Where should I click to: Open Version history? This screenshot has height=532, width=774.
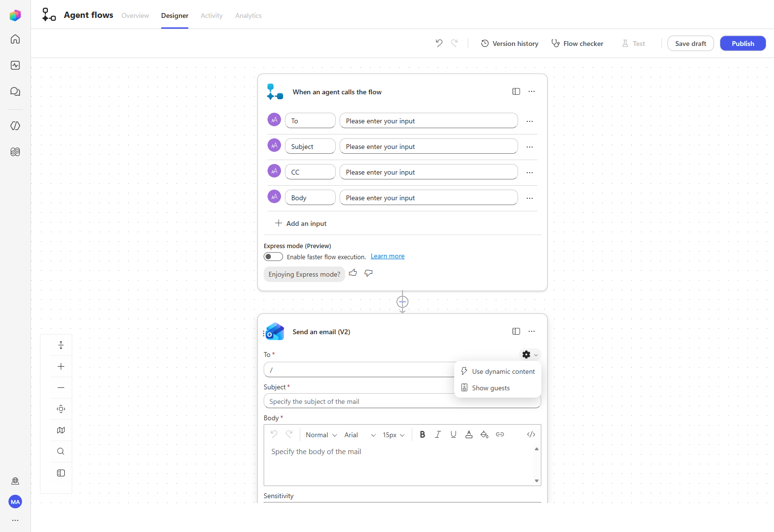[509, 43]
